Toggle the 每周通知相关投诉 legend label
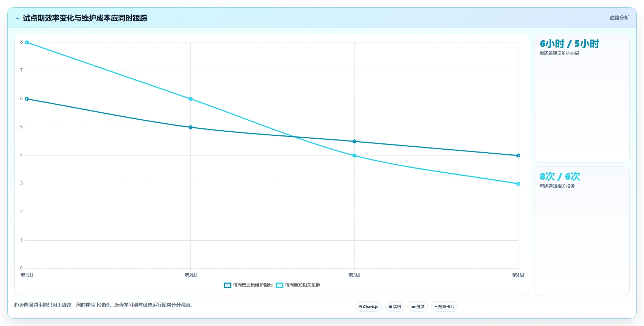The width and height of the screenshot is (644, 326). (302, 285)
